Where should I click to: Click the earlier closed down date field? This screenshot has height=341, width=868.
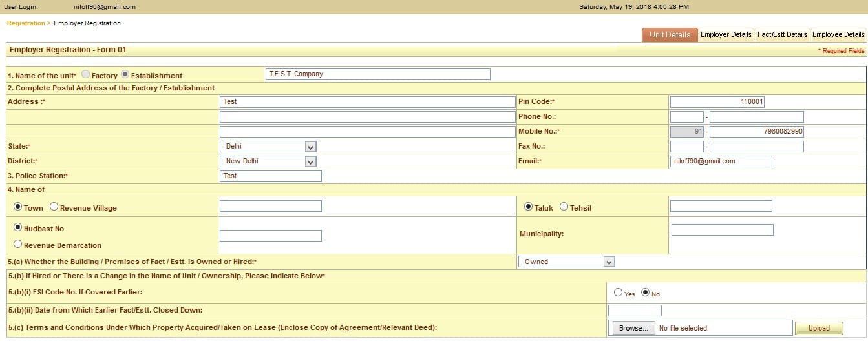[x=635, y=311]
